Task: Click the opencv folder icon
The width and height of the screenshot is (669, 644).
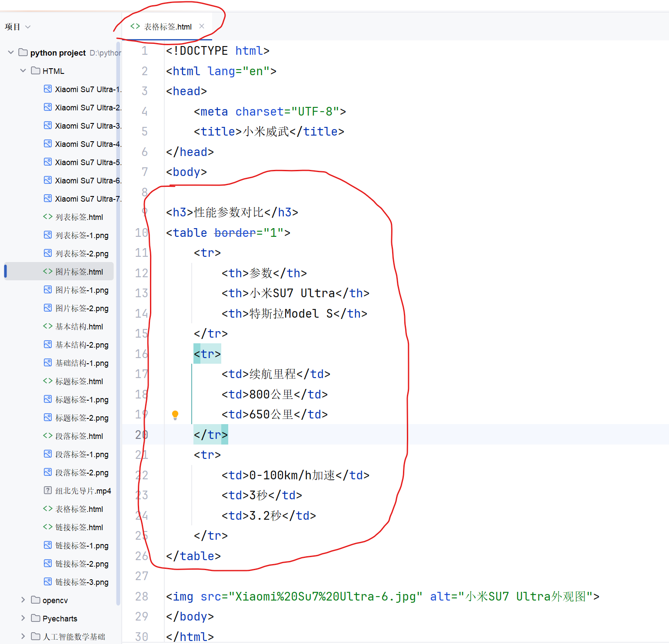Action: [36, 600]
